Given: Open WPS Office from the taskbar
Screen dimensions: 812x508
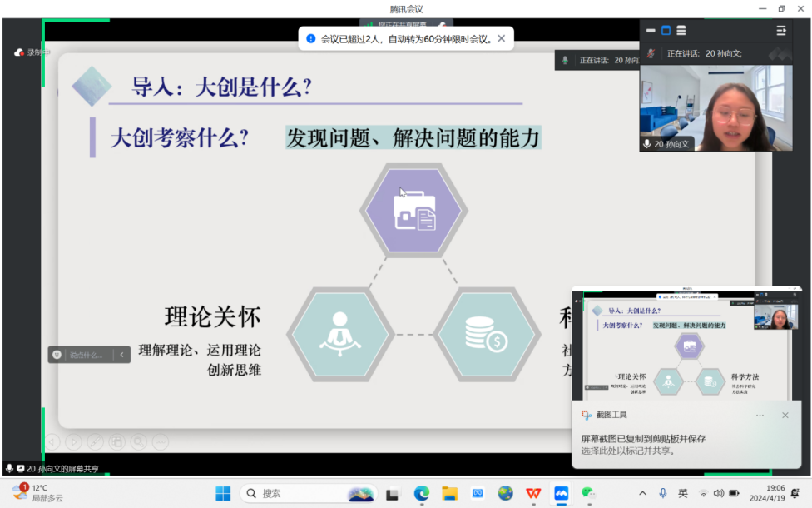Looking at the screenshot, I should click(x=533, y=493).
